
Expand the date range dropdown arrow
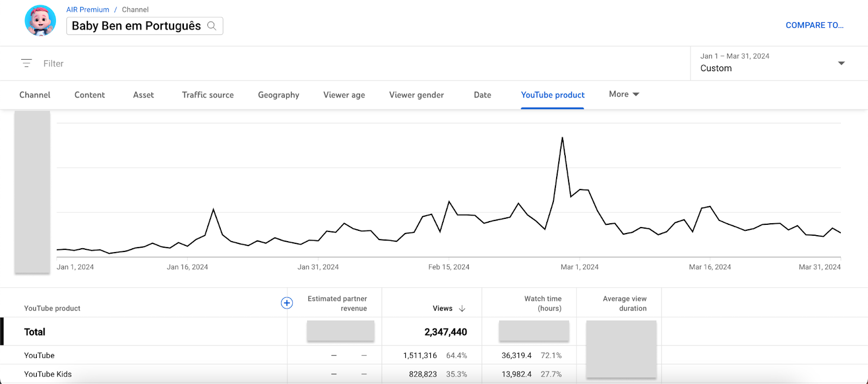pyautogui.click(x=841, y=64)
